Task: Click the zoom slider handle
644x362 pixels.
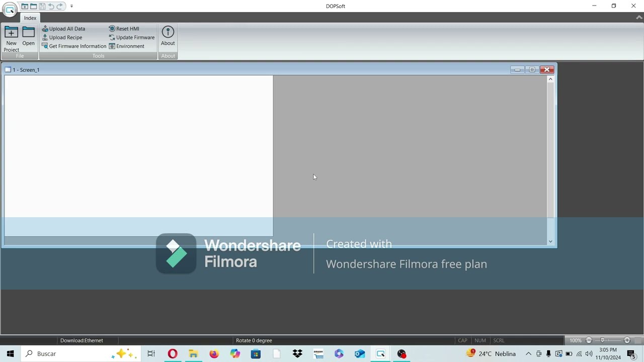Action: (603, 340)
